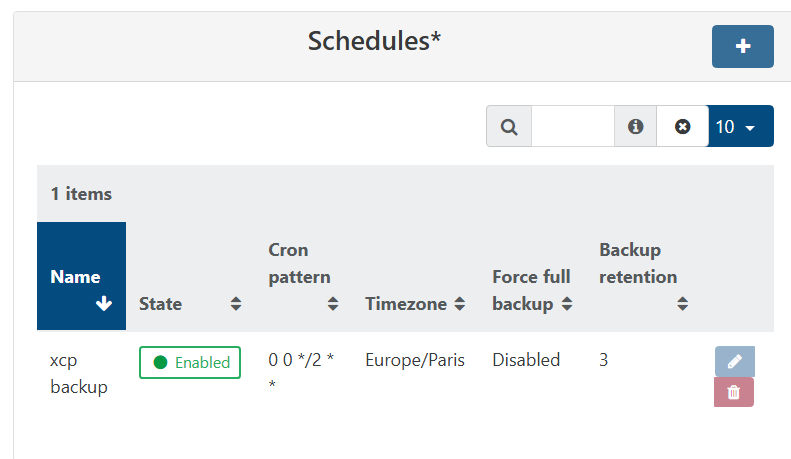Sort table by Timezone
791x459 pixels.
pos(459,304)
